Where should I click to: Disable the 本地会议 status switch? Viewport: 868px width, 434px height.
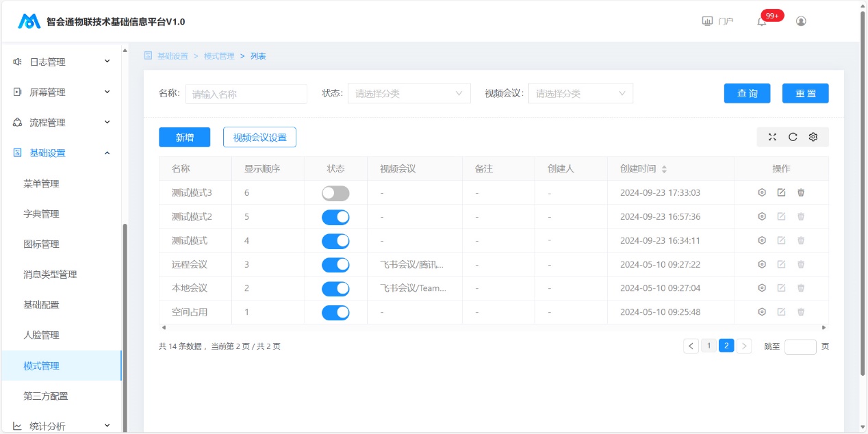(335, 289)
